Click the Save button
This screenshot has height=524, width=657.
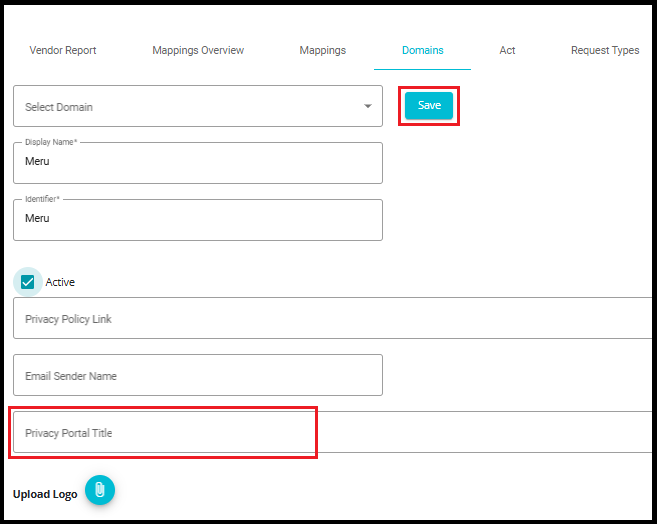click(x=429, y=105)
